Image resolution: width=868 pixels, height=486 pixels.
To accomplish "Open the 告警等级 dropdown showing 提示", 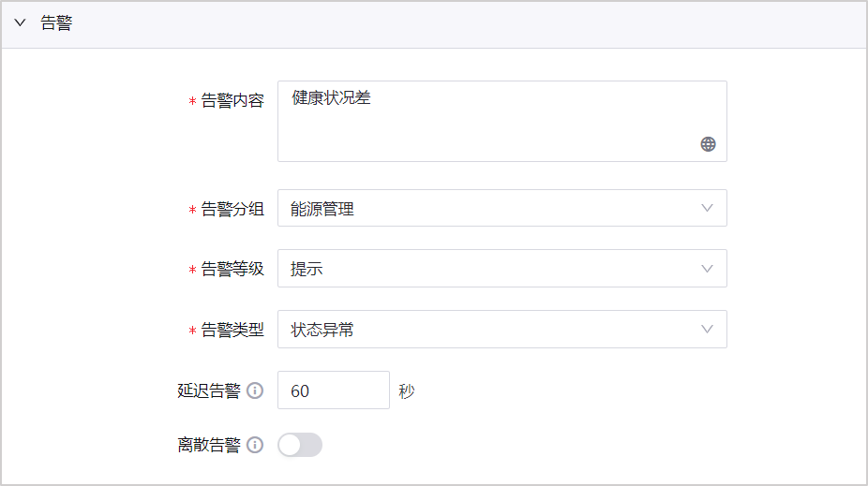I will coord(487,270).
